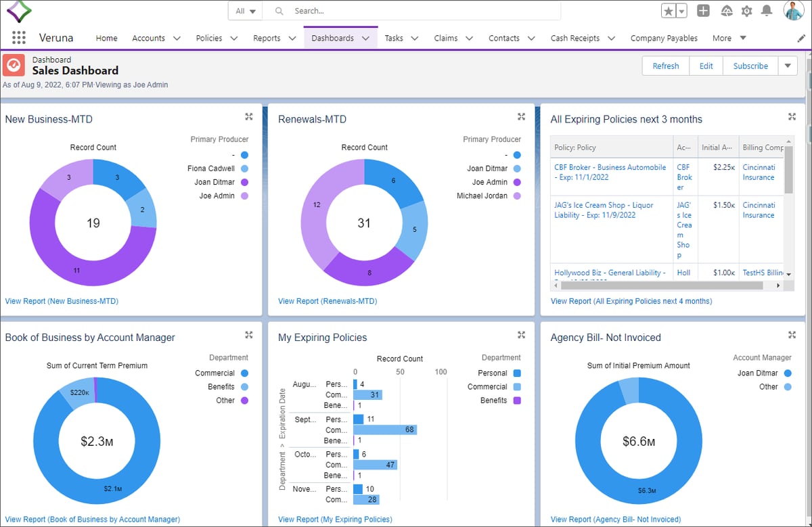This screenshot has width=812, height=527.
Task: Open JAG's Ice Cream Shop - Liquor Liability link
Action: tap(604, 210)
